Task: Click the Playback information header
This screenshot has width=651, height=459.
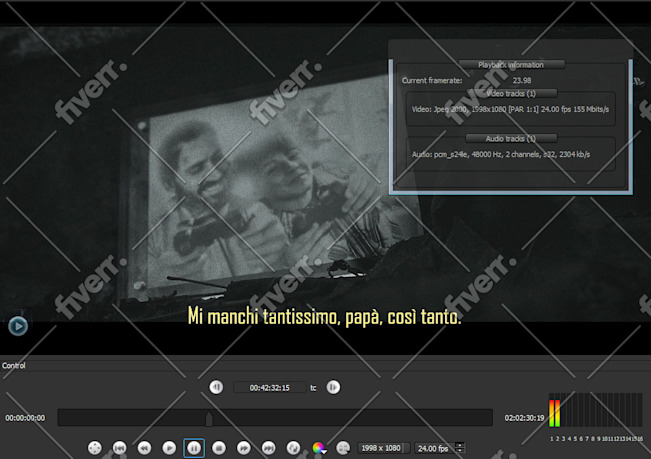Action: (x=511, y=65)
